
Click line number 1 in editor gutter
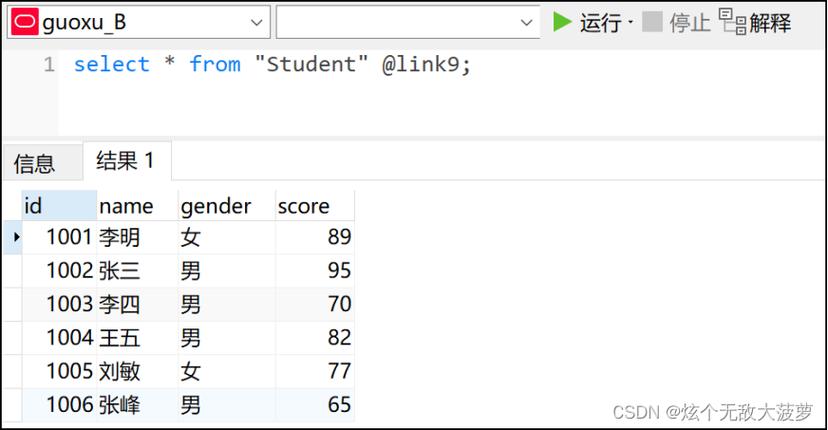pos(48,65)
